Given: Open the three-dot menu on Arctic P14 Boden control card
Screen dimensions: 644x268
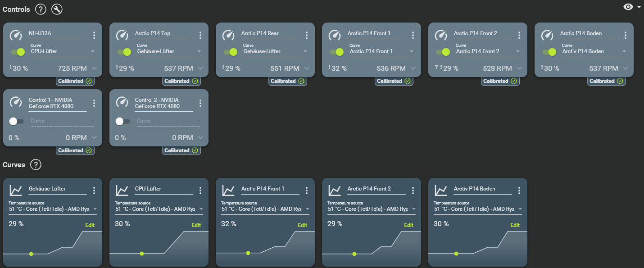Looking at the screenshot, I should pos(626,35).
